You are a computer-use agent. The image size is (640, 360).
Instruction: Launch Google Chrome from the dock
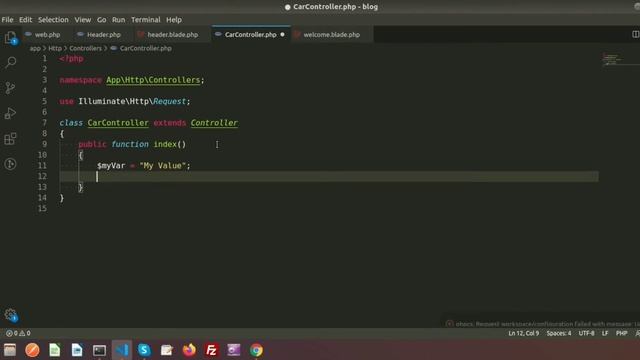pyautogui.click(x=256, y=350)
